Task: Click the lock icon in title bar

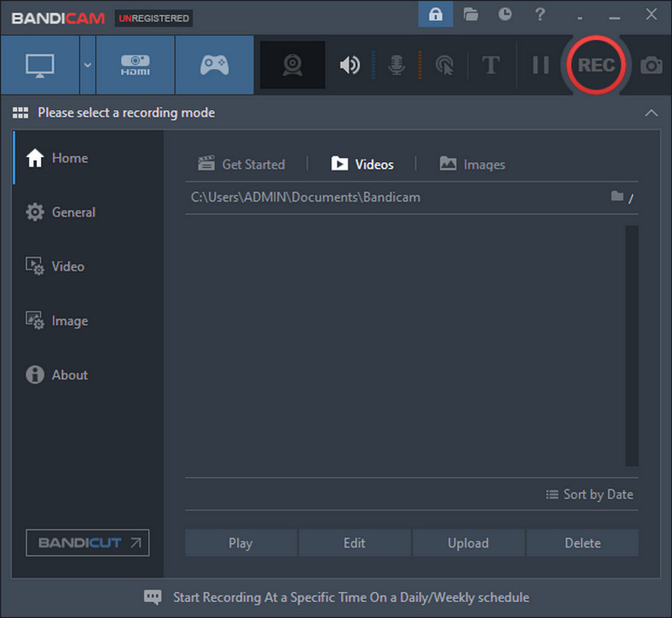Action: [x=435, y=14]
